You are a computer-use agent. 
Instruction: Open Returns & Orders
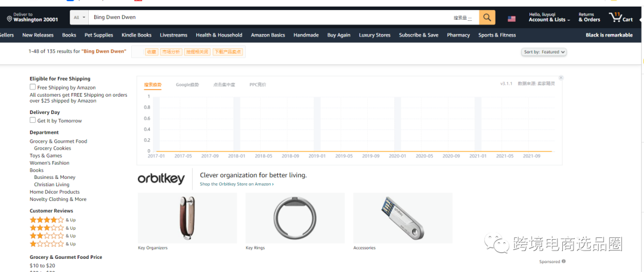[589, 17]
